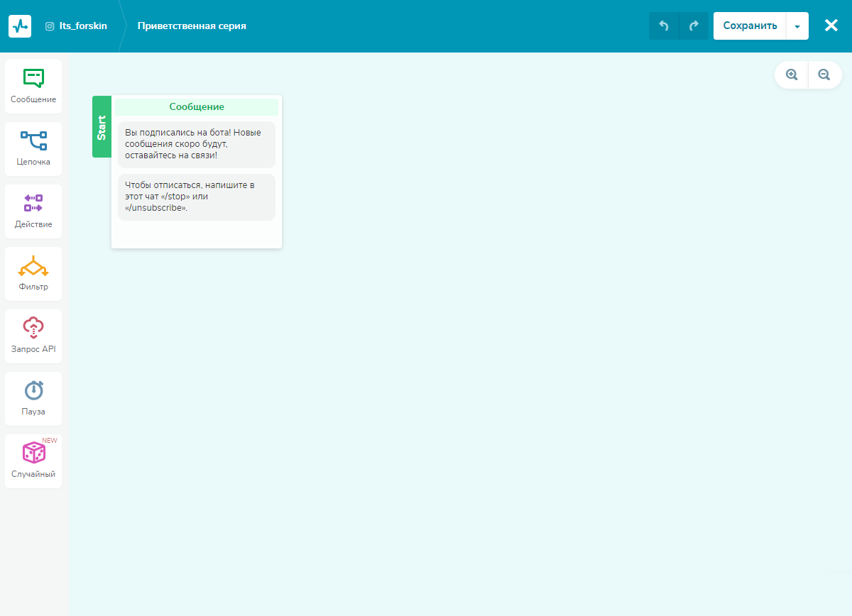The width and height of the screenshot is (852, 616).
Task: Open the save options dropdown arrow
Action: click(x=797, y=26)
